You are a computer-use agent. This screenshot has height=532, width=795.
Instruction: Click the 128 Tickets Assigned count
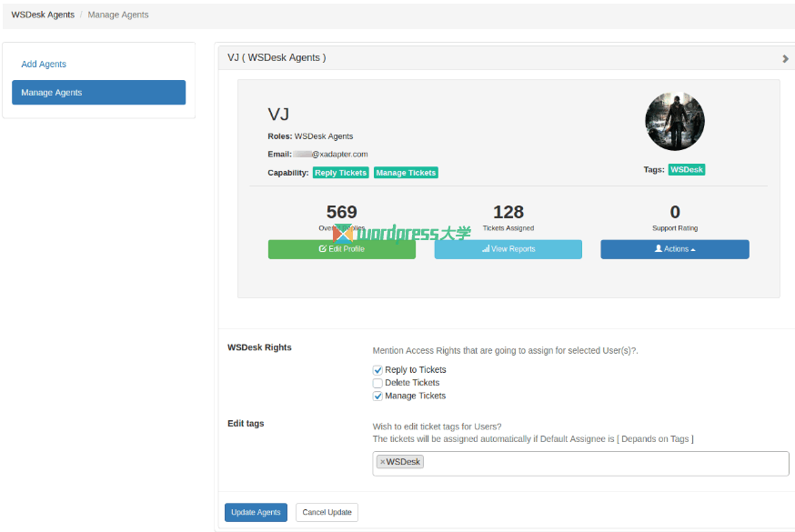[x=508, y=212]
